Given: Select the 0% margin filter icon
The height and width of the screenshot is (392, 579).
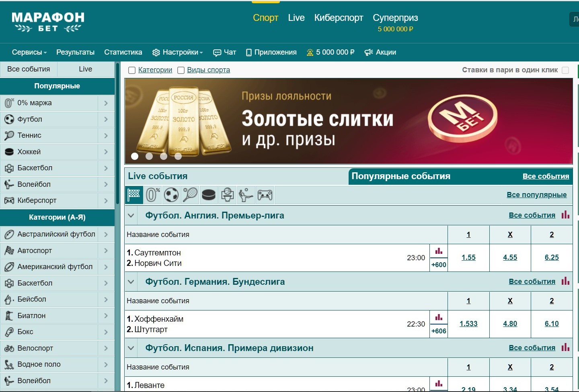Looking at the screenshot, I should coord(153,195).
